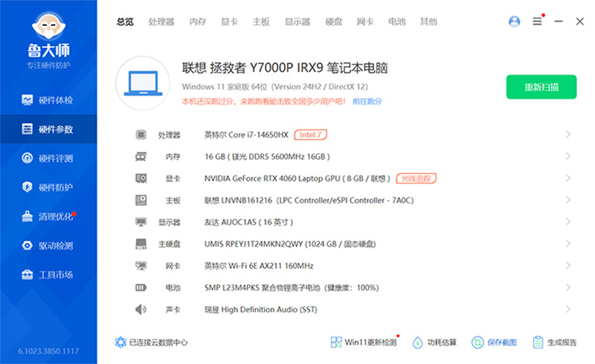This screenshot has height=364, width=595.
Task: Open Win11更新检测 tool
Action: click(x=364, y=342)
